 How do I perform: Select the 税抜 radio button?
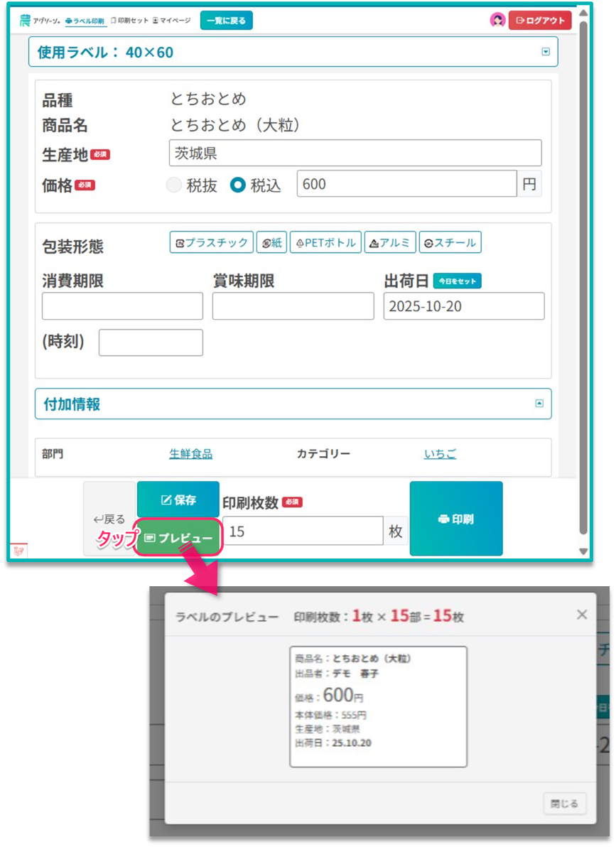click(174, 185)
